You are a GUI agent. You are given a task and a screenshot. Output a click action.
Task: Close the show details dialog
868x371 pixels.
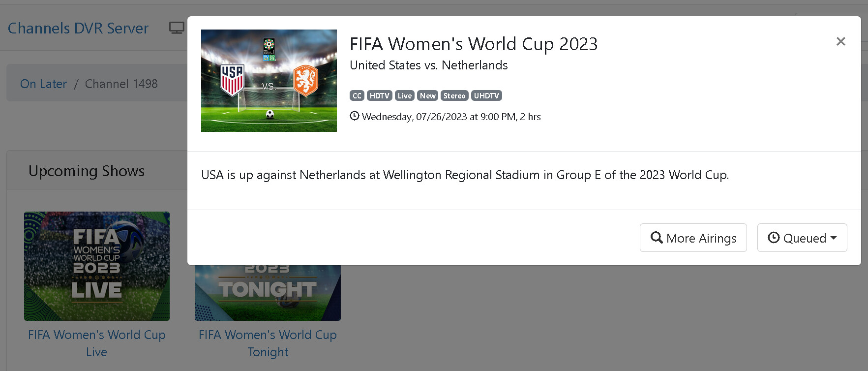pos(840,41)
